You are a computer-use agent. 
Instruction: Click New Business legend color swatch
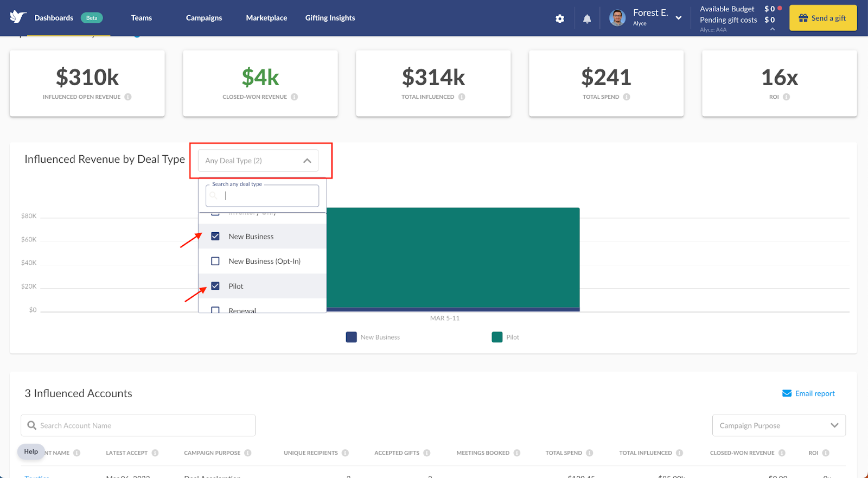pos(352,337)
